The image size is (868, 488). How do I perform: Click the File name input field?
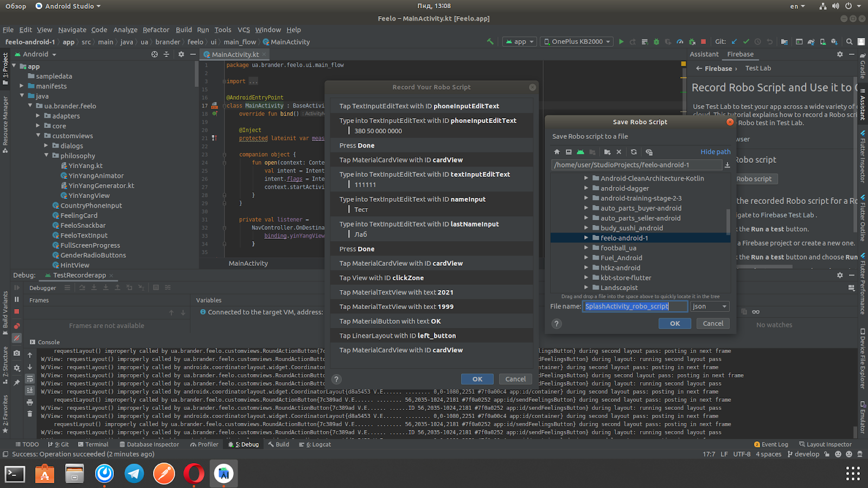tap(635, 307)
